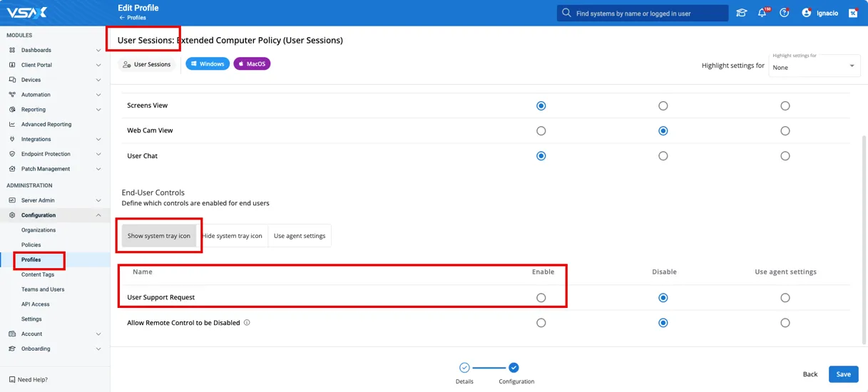The height and width of the screenshot is (392, 868).
Task: Switch to the MacOS tab
Action: click(x=252, y=64)
